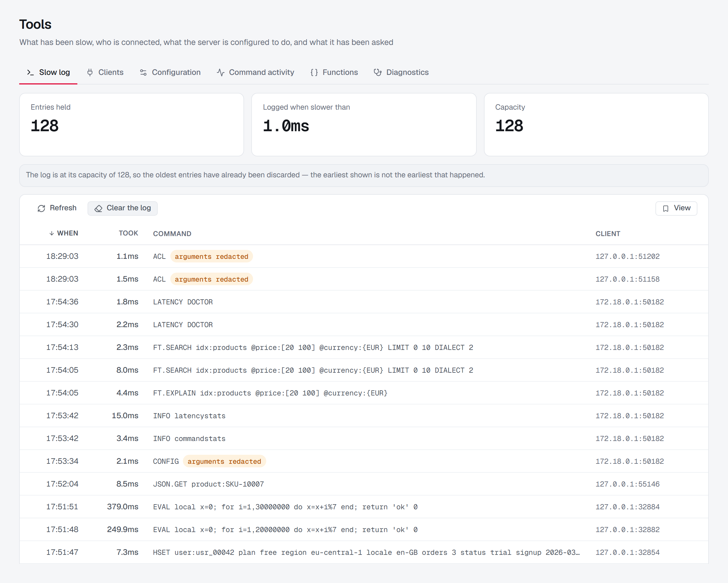
Task: Click the JSON.GET product:SKU-10007 command
Action: point(208,484)
